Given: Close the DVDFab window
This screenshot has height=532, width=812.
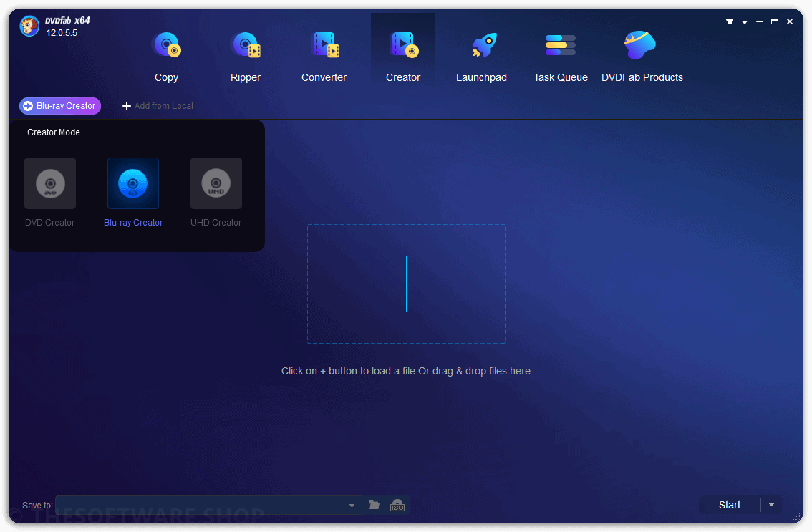Looking at the screenshot, I should [790, 21].
